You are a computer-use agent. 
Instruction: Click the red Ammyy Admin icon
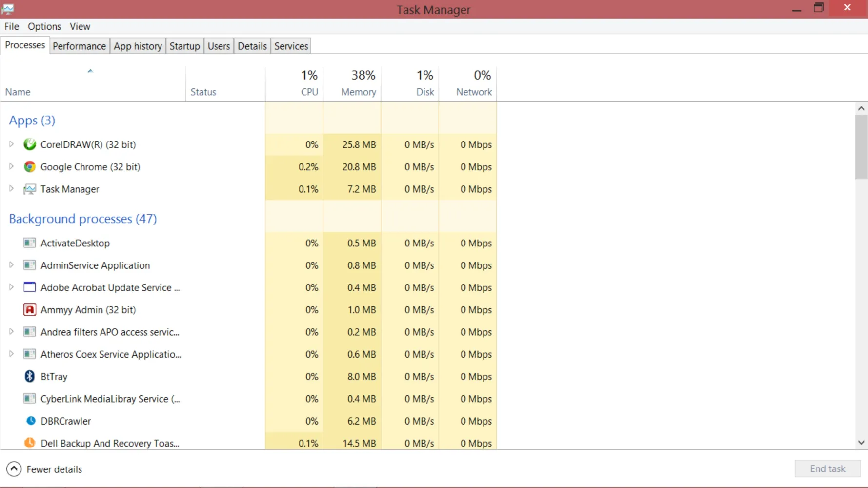point(30,309)
